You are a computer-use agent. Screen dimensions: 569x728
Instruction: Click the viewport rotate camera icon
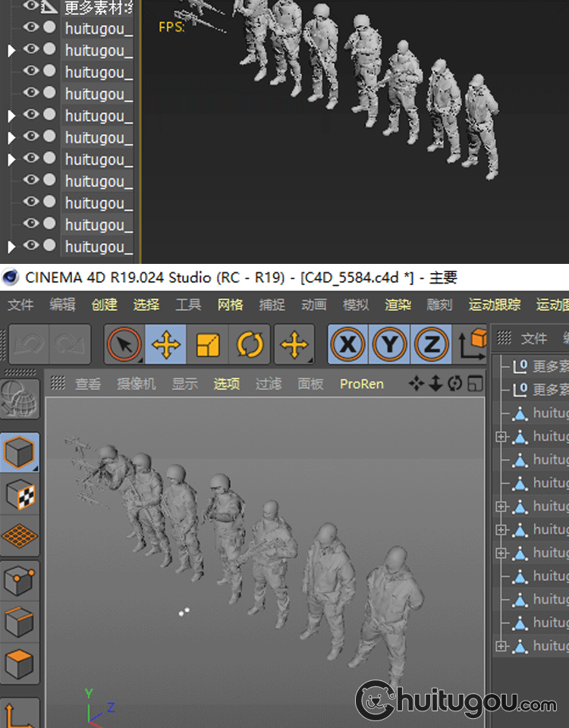pos(455,384)
